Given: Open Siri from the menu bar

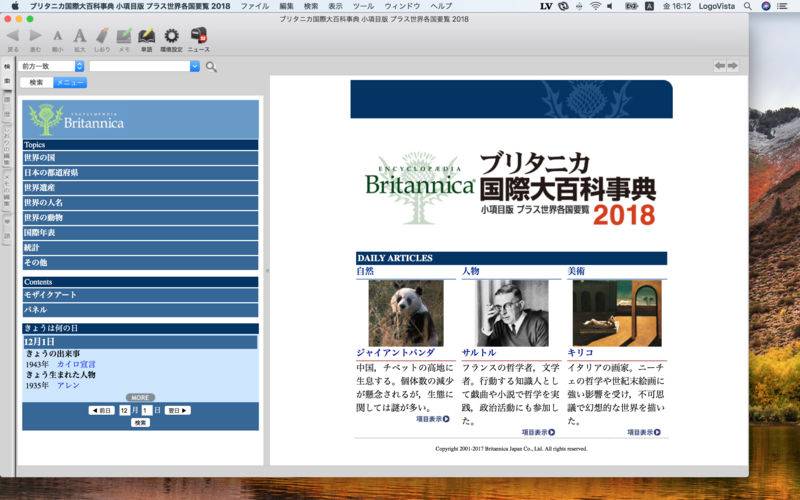Looking at the screenshot, I should 765,6.
